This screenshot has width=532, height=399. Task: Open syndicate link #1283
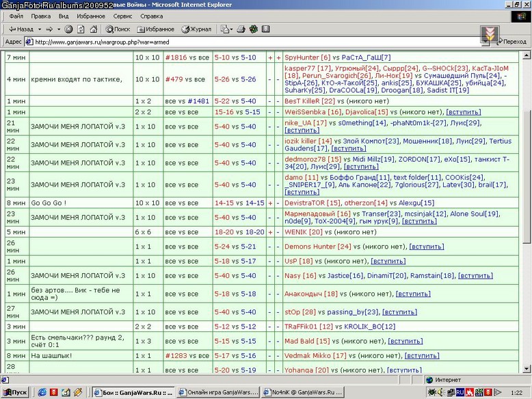point(176,355)
